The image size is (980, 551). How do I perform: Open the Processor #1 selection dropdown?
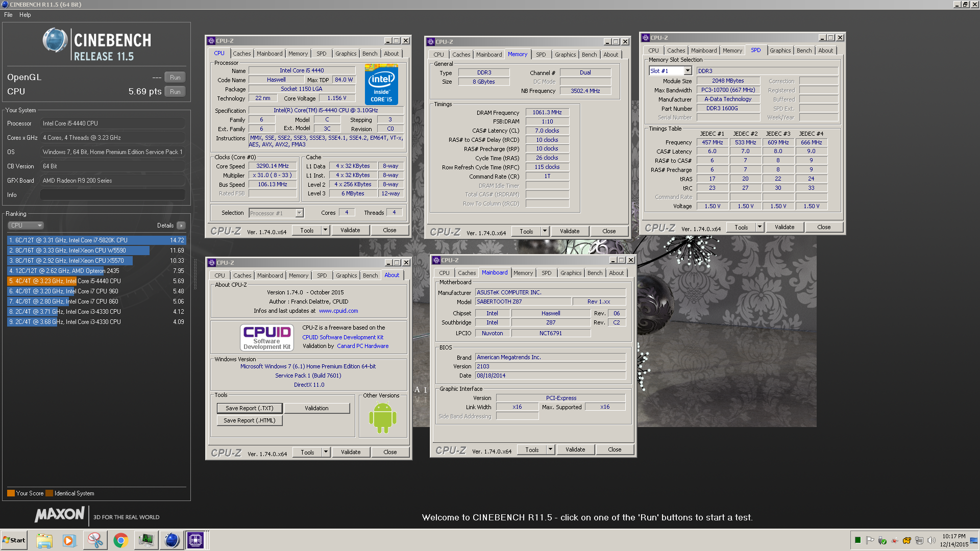pos(276,213)
